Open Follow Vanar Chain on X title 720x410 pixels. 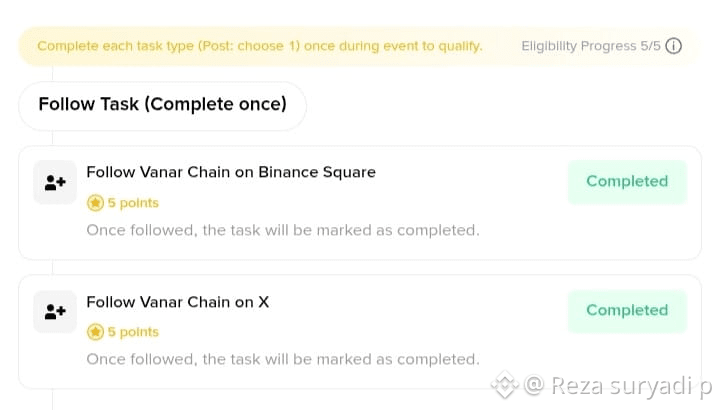[x=178, y=302]
